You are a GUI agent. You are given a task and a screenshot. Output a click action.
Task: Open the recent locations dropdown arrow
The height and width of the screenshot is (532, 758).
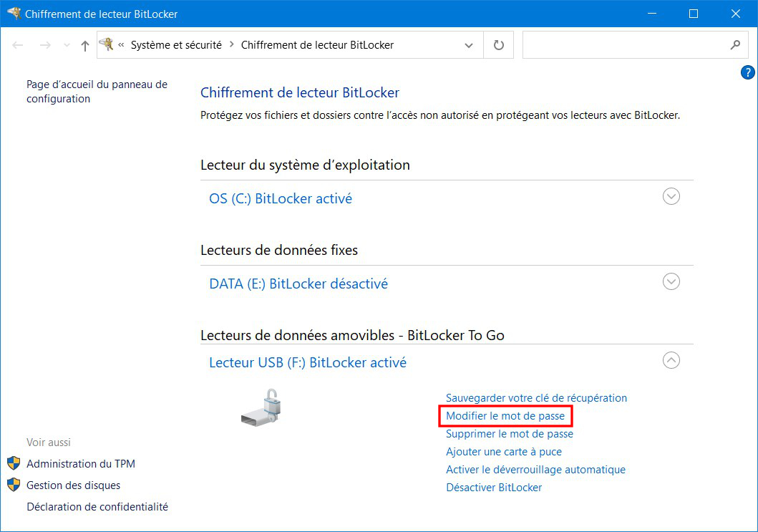tap(67, 45)
